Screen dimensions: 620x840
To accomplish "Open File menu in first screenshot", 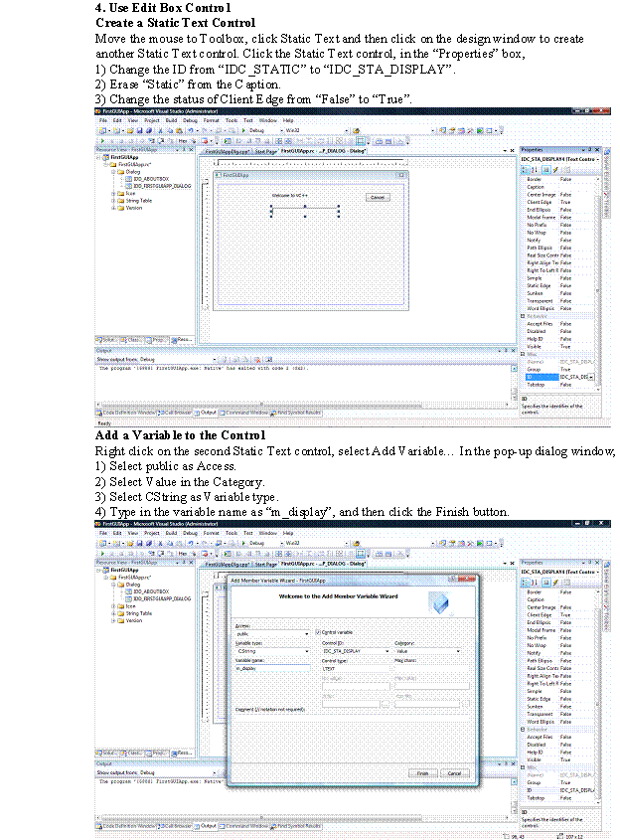I will (103, 120).
